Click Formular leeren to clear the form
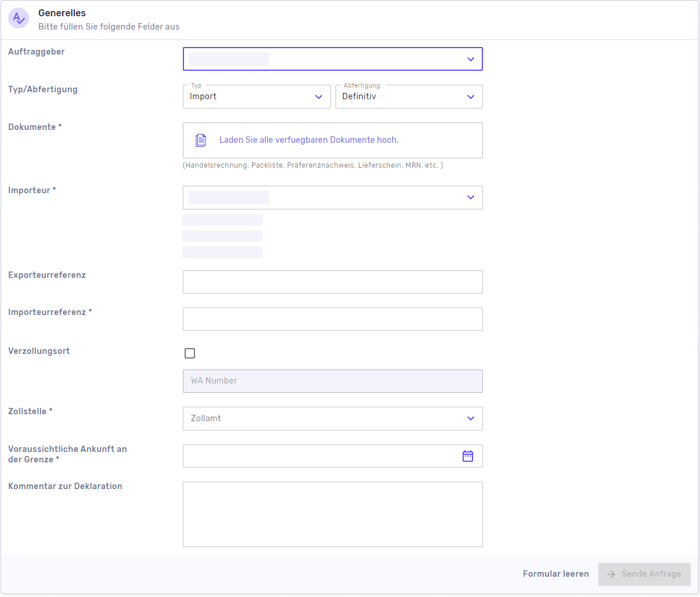This screenshot has height=597, width=700. coord(555,573)
